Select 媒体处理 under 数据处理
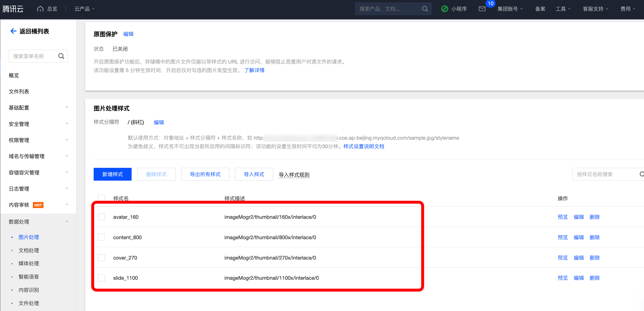The image size is (644, 311). click(x=29, y=263)
